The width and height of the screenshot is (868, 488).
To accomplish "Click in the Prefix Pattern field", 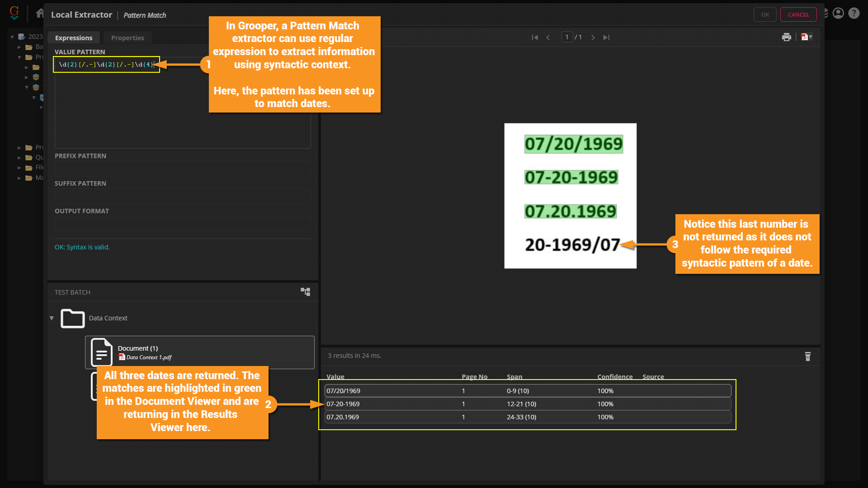I will click(183, 169).
